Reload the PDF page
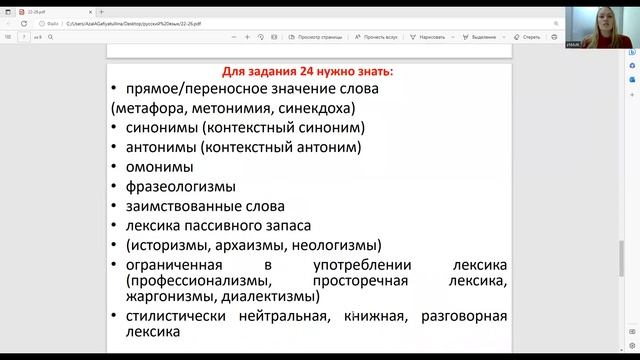The height and width of the screenshot is (360, 640). (x=24, y=24)
